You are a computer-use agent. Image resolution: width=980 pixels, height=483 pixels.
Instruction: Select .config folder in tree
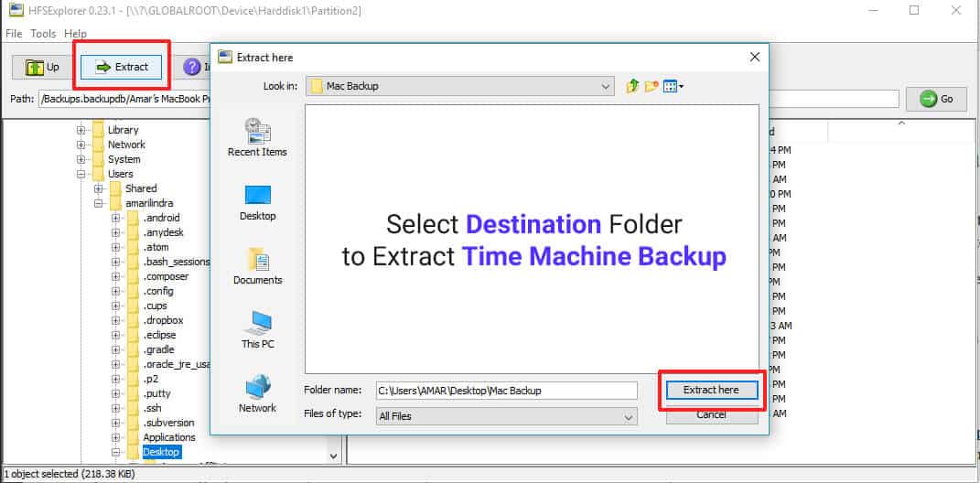pos(158,291)
